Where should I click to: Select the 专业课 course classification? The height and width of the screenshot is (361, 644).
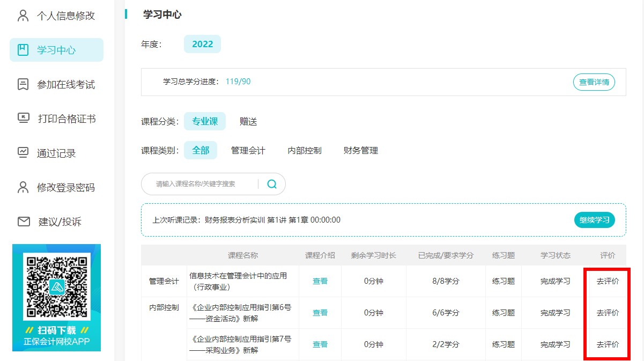click(205, 122)
